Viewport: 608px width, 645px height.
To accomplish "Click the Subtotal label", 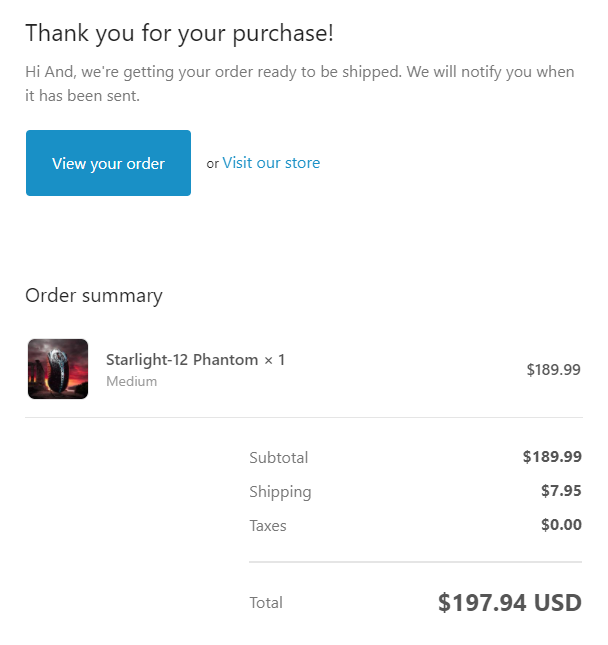I will [x=278, y=458].
